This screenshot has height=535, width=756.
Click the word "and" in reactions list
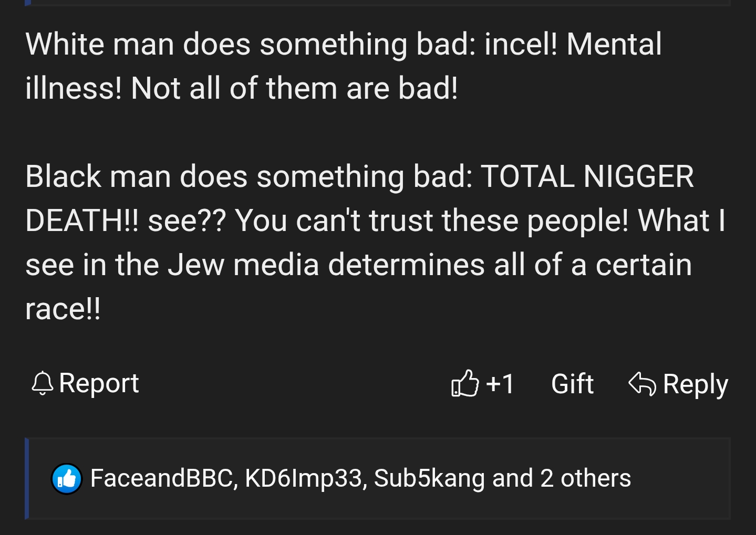point(512,478)
